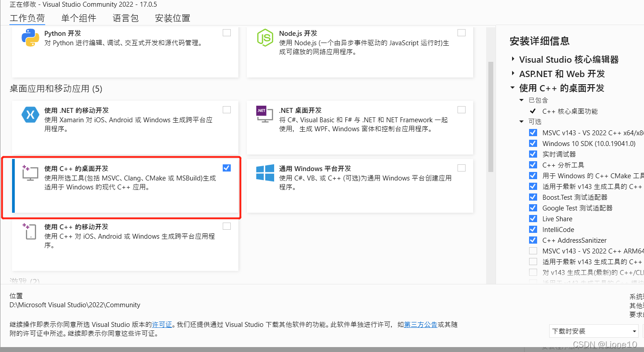Select the 使用 C++ 的移动开发 workload card
The width and height of the screenshot is (644, 352).
[125, 244]
